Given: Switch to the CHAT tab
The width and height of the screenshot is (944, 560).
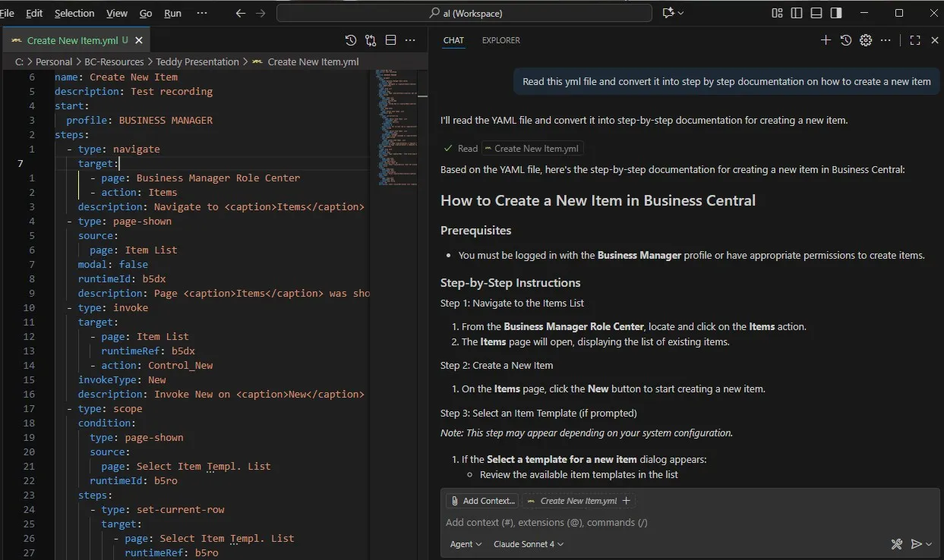Looking at the screenshot, I should tap(453, 40).
